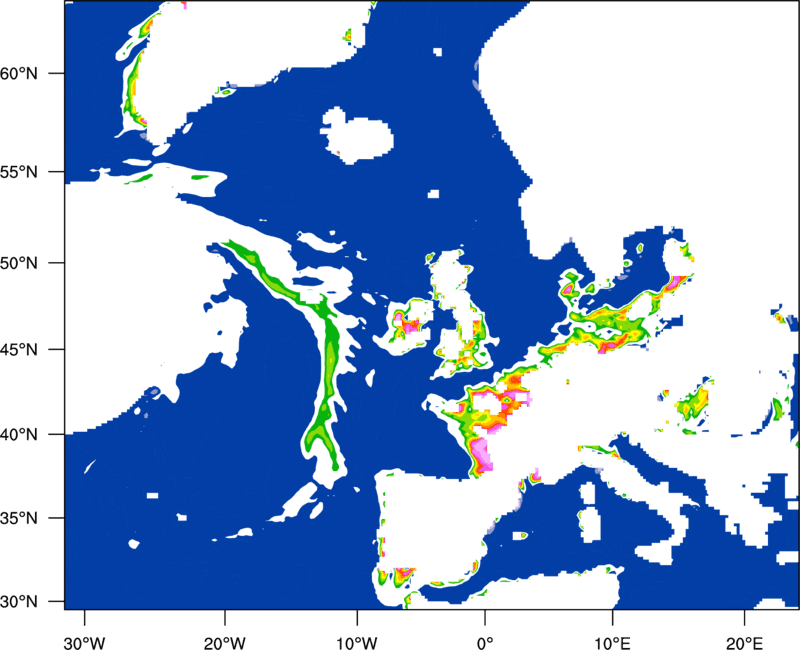
Task: Click the 10°E longitude label
Action: (612, 643)
